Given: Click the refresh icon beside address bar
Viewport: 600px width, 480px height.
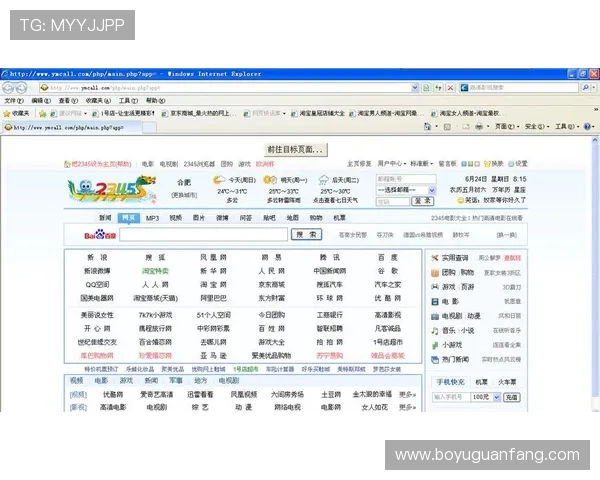Looking at the screenshot, I should (x=438, y=88).
